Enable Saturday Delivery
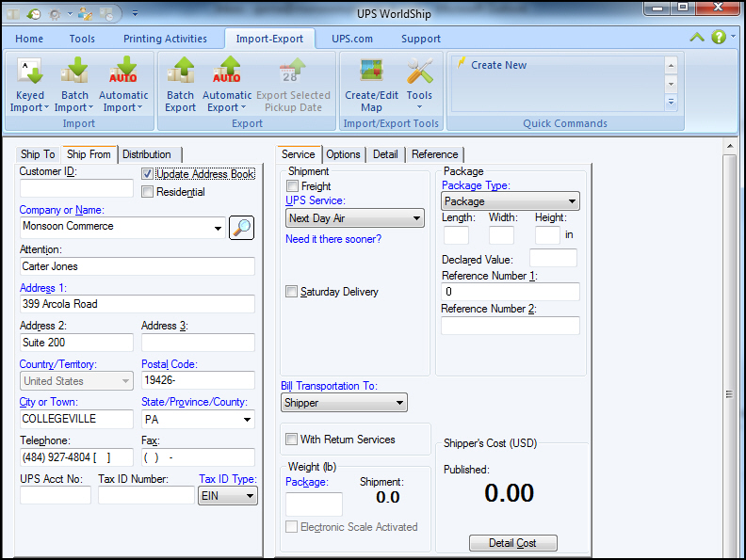Image resolution: width=746 pixels, height=560 pixels. coord(291,292)
